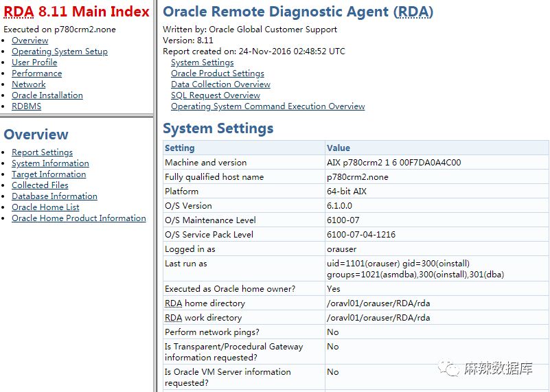This screenshot has height=392, width=550.
Task: Open the Oracle Product Settings link
Action: pyautogui.click(x=217, y=73)
